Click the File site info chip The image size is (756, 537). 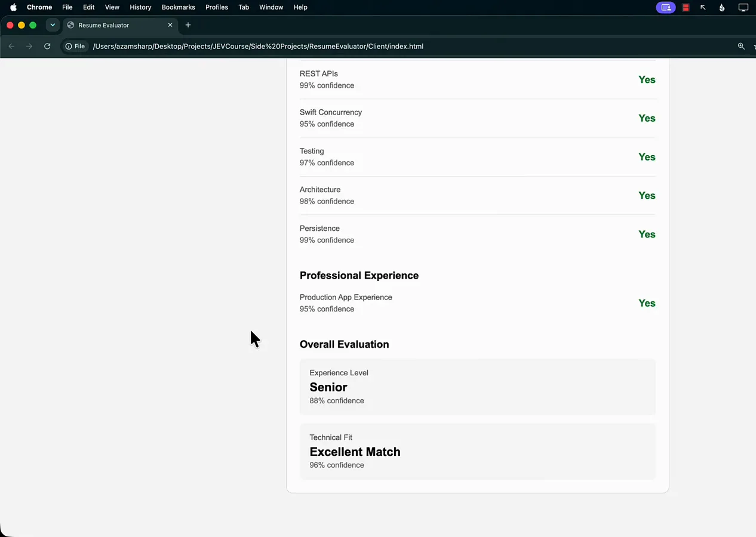(75, 46)
